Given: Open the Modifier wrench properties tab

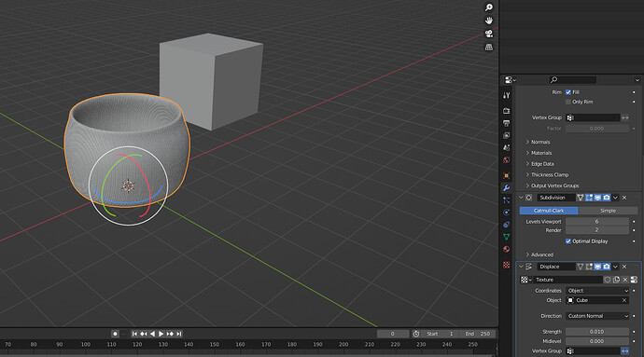Looking at the screenshot, I should 507,188.
